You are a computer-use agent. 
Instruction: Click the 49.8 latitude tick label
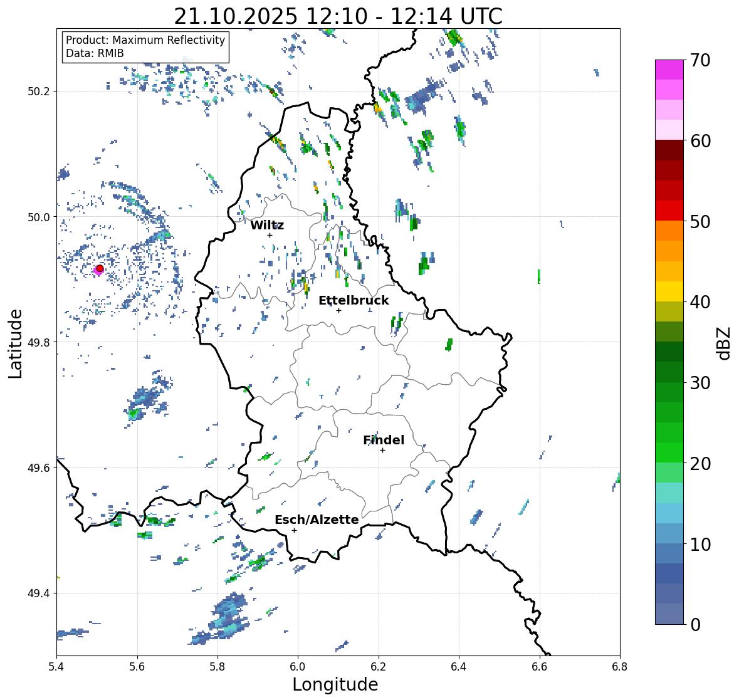(x=39, y=342)
